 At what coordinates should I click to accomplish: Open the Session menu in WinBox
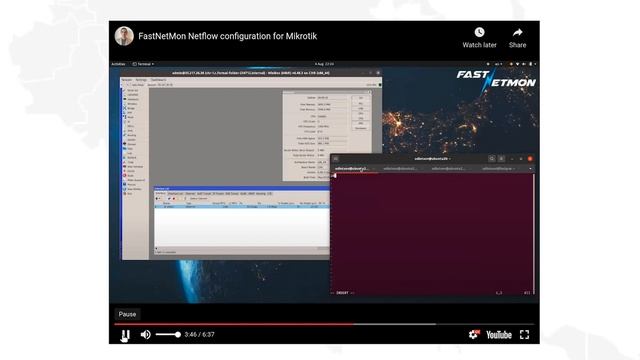click(x=127, y=80)
